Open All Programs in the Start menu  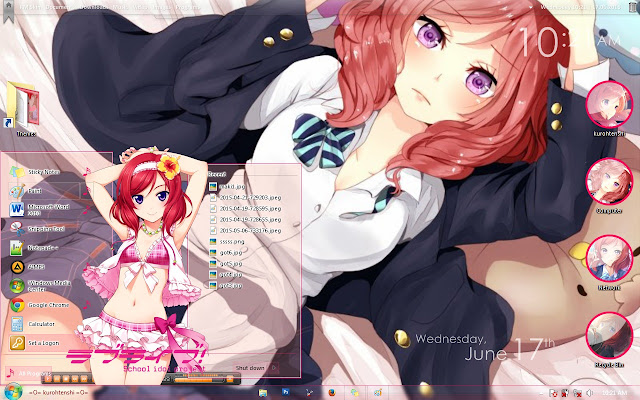click(28, 373)
